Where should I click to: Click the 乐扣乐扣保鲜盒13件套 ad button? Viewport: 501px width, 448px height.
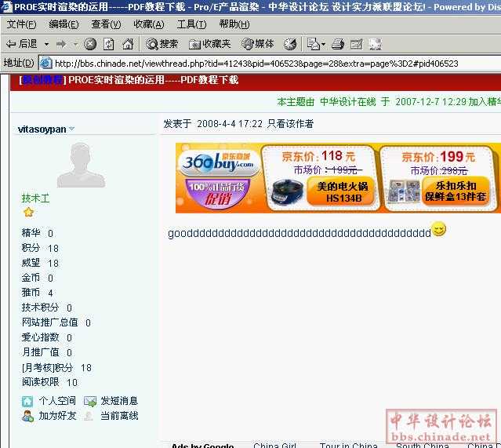click(456, 191)
